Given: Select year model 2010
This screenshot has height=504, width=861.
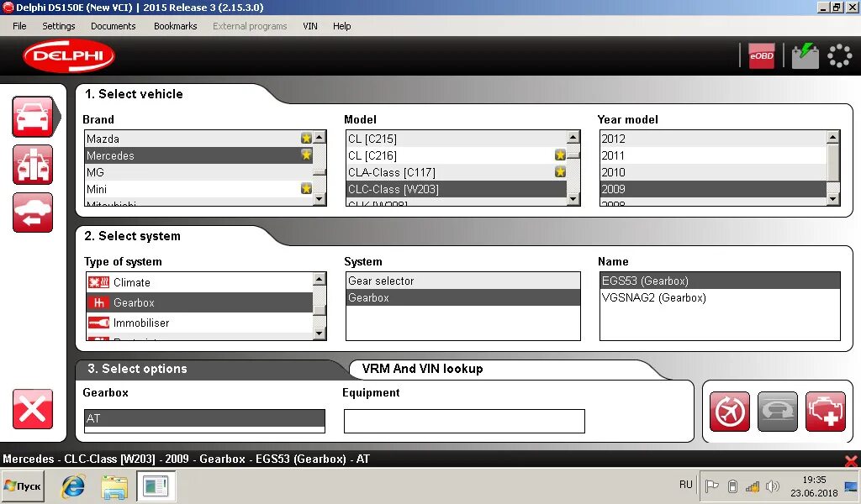Looking at the screenshot, I should [x=713, y=172].
